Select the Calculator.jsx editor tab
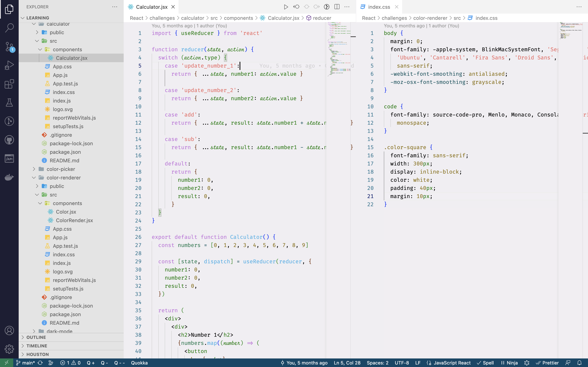 coord(151,7)
